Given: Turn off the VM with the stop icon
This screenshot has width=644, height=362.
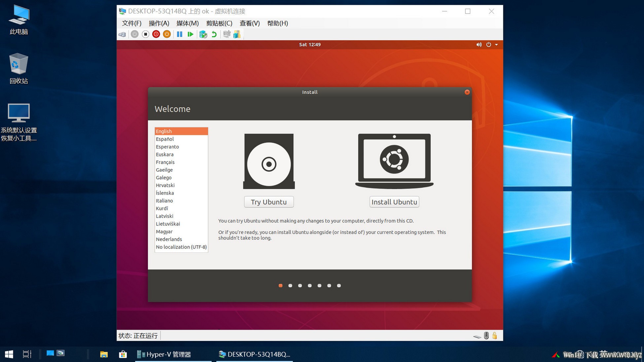Looking at the screenshot, I should [x=145, y=34].
